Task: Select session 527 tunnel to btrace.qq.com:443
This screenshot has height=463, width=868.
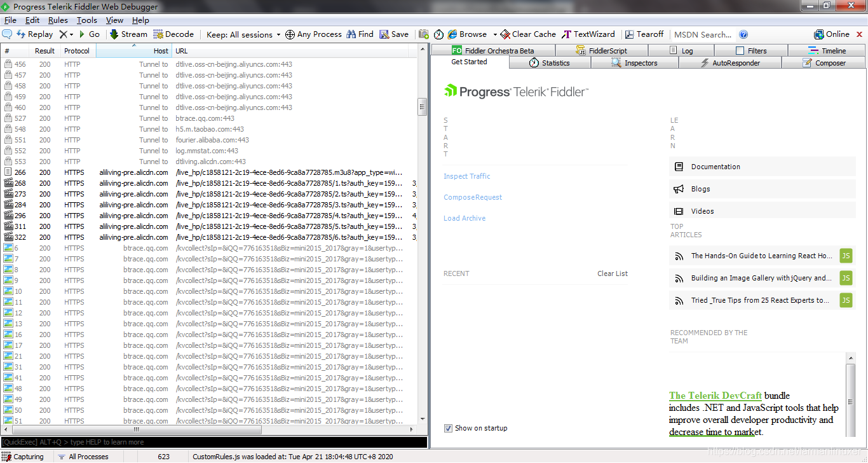Action: [210, 118]
